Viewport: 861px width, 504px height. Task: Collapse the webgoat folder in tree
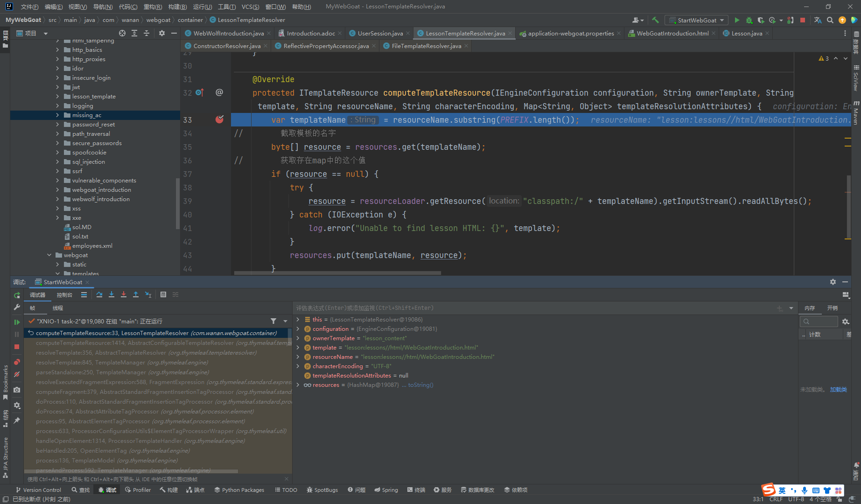(x=49, y=255)
